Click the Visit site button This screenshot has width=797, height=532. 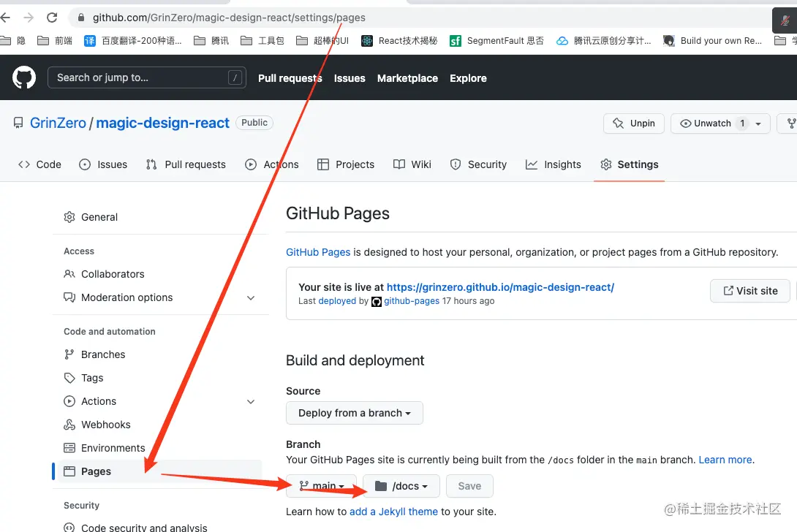(x=750, y=291)
